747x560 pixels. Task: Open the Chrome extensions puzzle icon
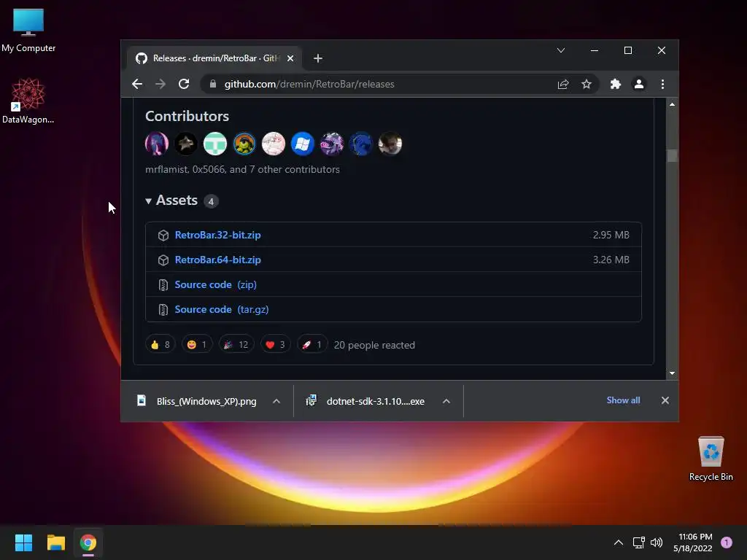(616, 85)
